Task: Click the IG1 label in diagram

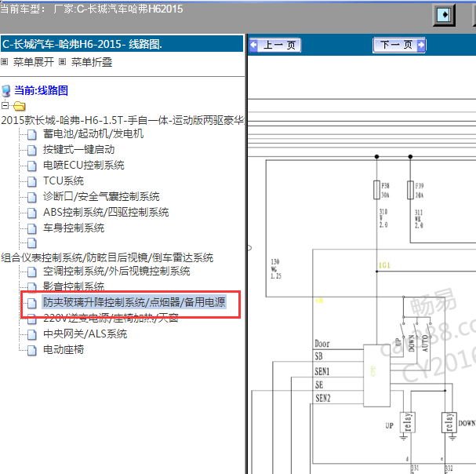Action: [x=384, y=265]
